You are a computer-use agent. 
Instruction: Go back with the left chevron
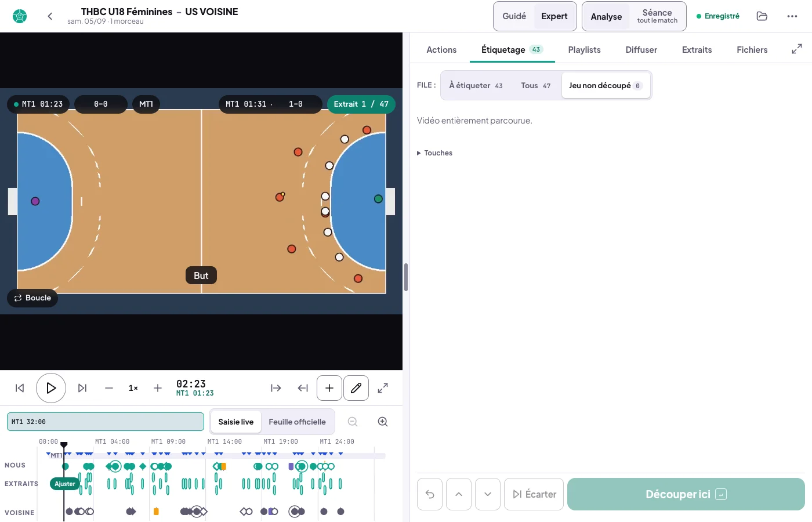[x=50, y=16]
